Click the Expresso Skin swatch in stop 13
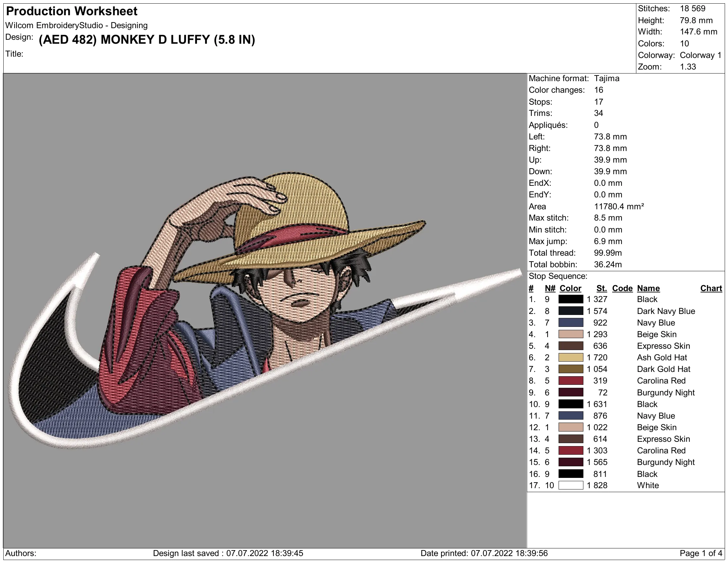Image resolution: width=728 pixels, height=563 pixels. pos(571,439)
